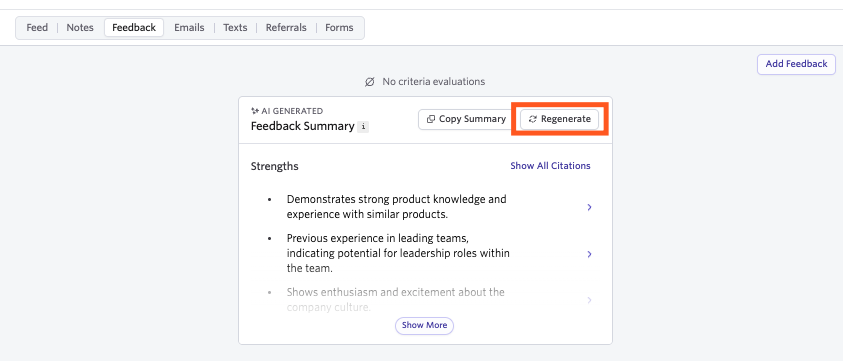Click the info icon beside Feedback Summary
Image resolution: width=843 pixels, height=361 pixels.
363,127
